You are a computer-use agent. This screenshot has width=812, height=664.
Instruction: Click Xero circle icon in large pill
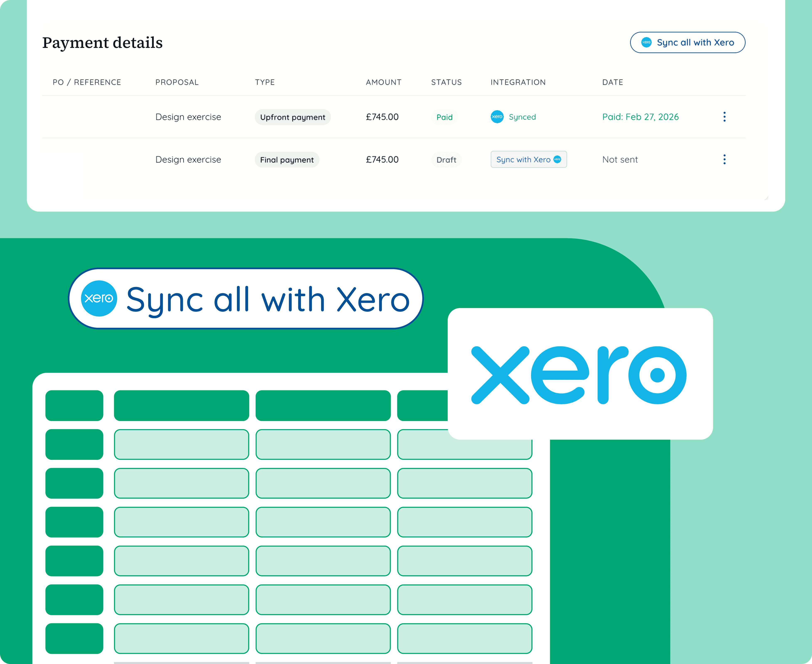(99, 298)
